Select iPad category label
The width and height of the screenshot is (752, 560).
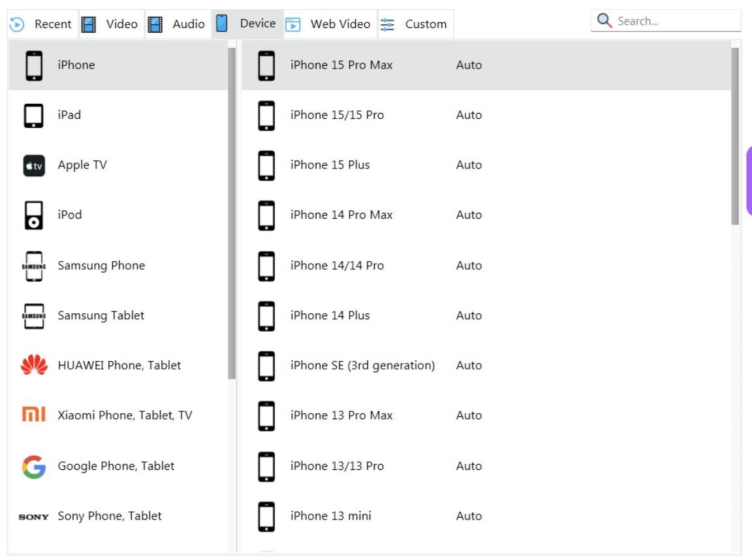pyautogui.click(x=69, y=115)
